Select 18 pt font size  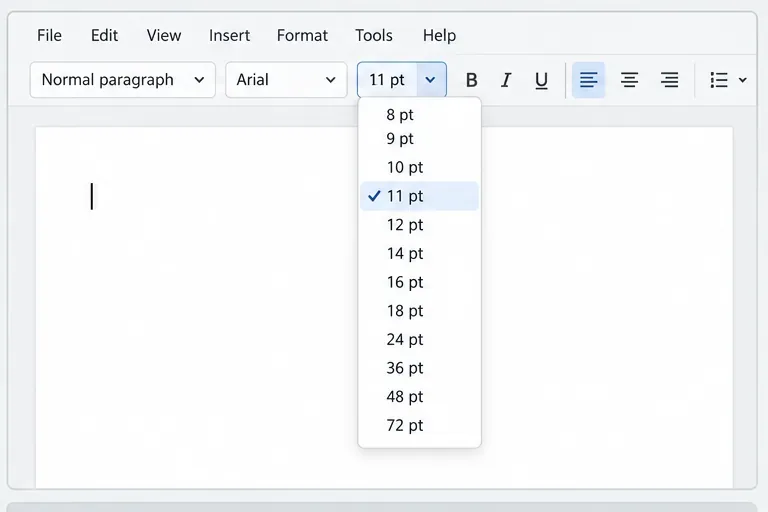tap(419, 311)
